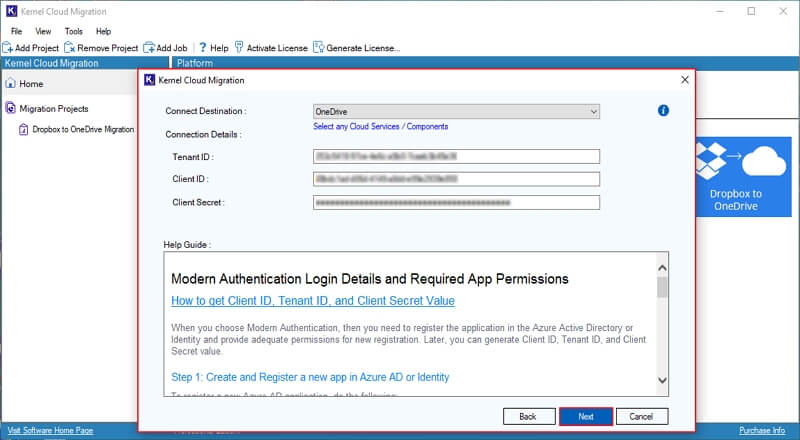Click the Generate License label
Viewport: 800px width, 440px height.
[x=363, y=48]
